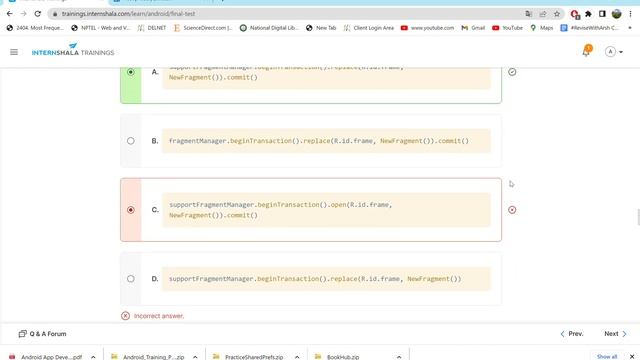Open www.youtube.com bookmark
The height and width of the screenshot is (360, 640).
tap(427, 28)
